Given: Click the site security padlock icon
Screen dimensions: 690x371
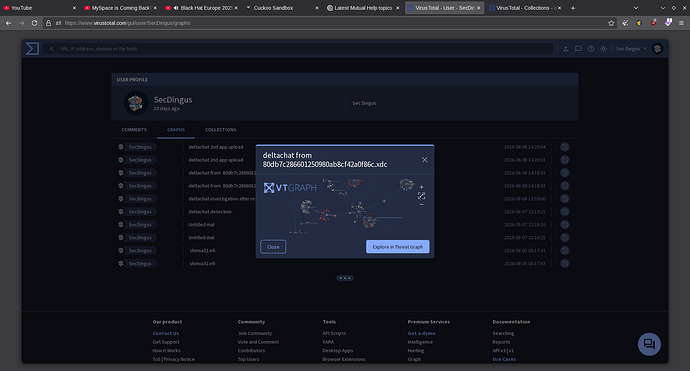Looking at the screenshot, I should click(48, 23).
